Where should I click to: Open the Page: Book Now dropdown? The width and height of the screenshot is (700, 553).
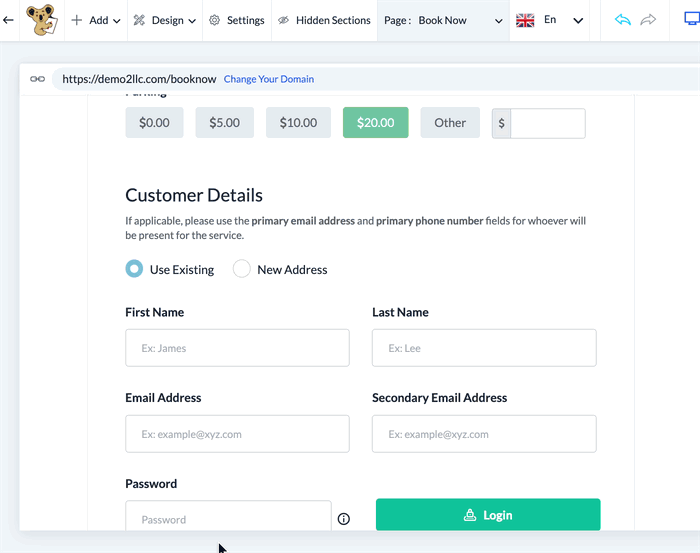coord(443,21)
